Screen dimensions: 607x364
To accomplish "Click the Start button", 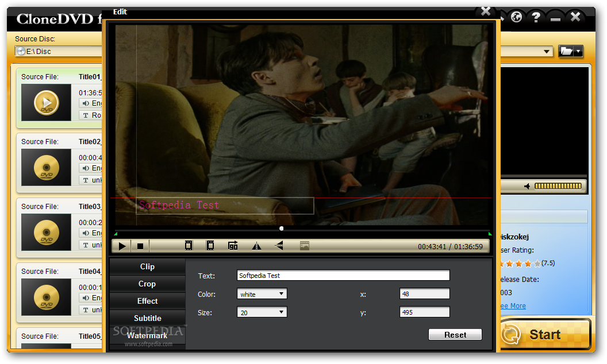I will pyautogui.click(x=545, y=334).
